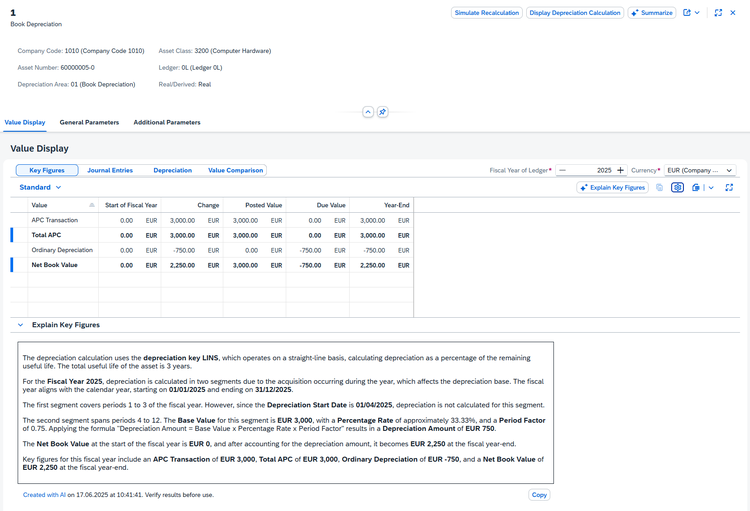The height and width of the screenshot is (511, 750).
Task: Select the Total APC row
Action: (212, 235)
